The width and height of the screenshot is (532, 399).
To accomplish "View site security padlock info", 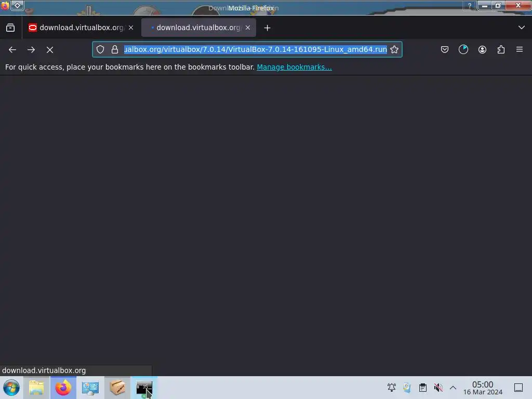I will tap(115, 49).
